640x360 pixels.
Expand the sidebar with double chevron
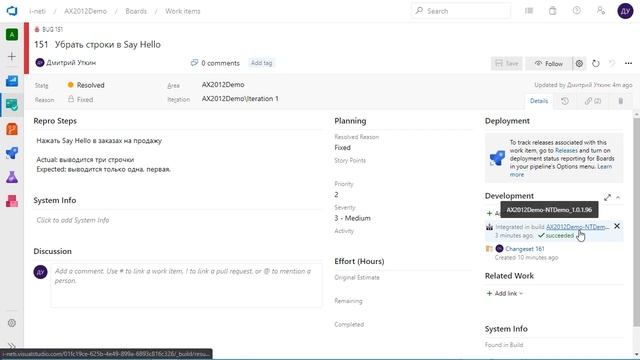click(12, 346)
